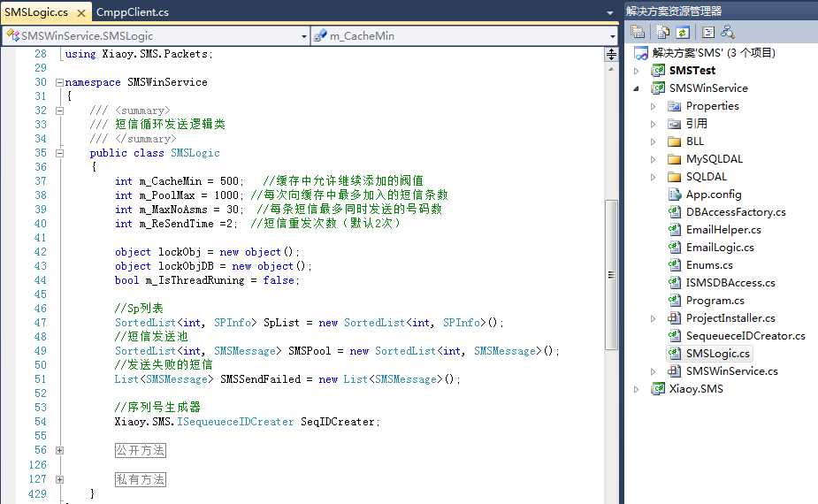Expand ProjectInstaller.cs node

tap(653, 318)
